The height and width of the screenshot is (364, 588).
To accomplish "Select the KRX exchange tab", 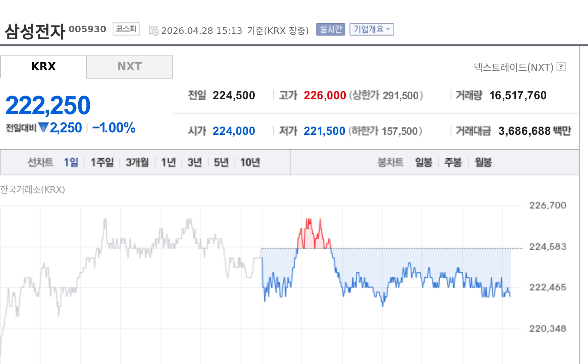I will click(43, 67).
